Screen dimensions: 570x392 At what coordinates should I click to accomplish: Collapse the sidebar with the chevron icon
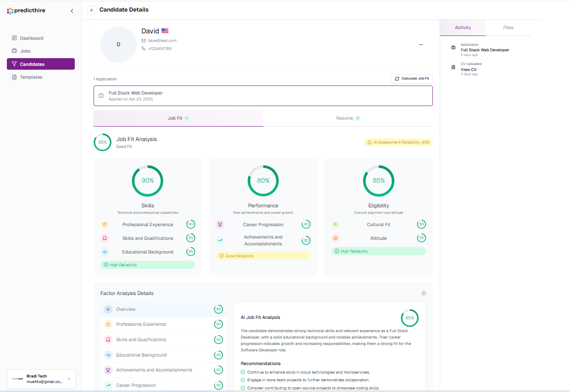[72, 11]
